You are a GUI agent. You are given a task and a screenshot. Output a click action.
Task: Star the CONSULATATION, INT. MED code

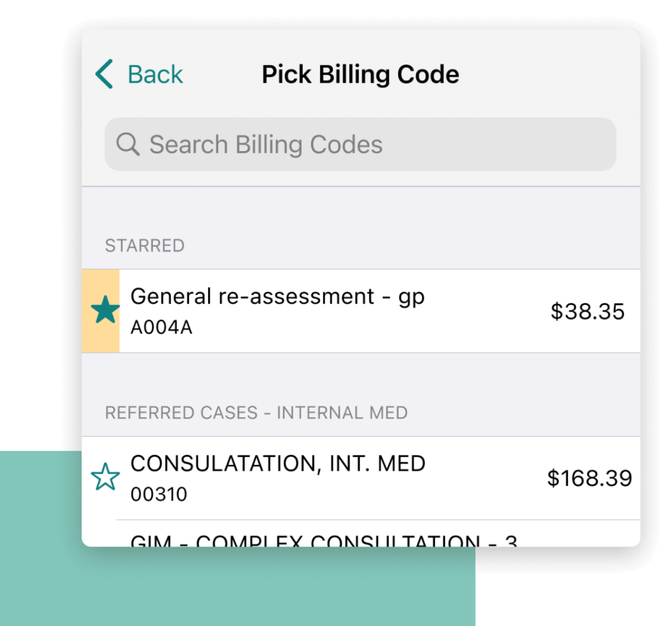coord(105,478)
